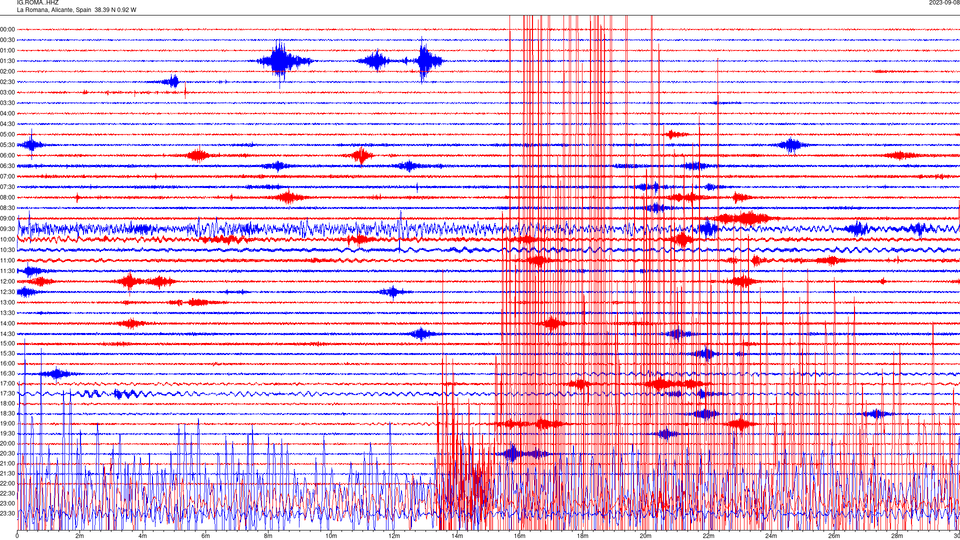Click the '14:00' time row label
This screenshot has width=960, height=540.
pos(8,323)
